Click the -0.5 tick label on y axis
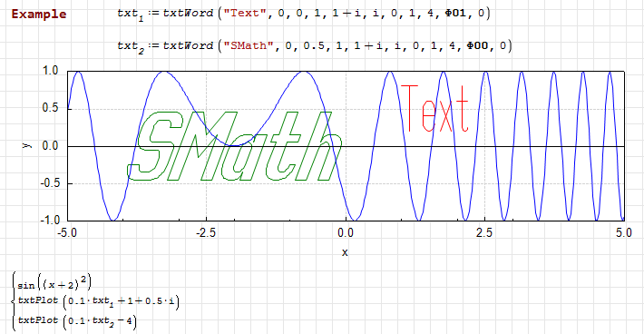Screen dimensions: 644x334 pyautogui.click(x=50, y=183)
